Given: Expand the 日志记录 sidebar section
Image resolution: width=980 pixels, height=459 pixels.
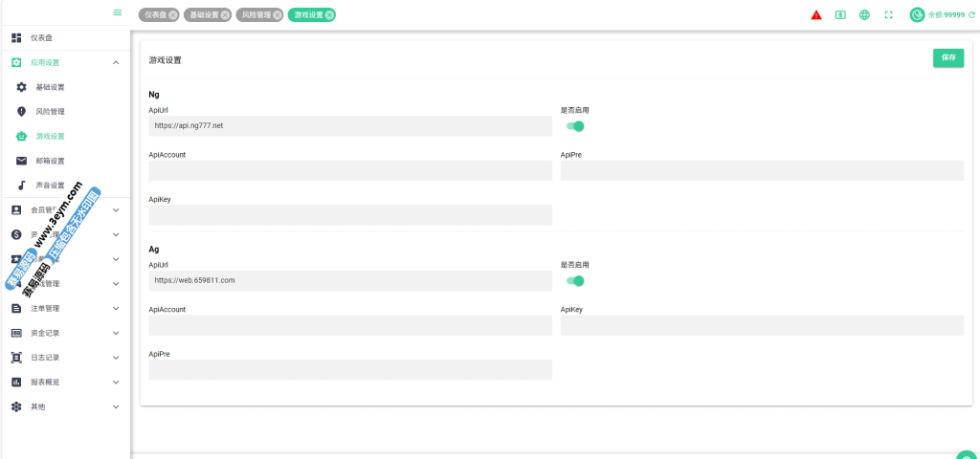Looking at the screenshot, I should coord(116,358).
